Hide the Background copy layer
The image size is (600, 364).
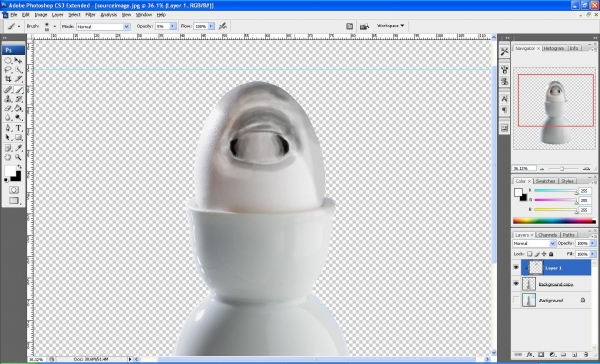[516, 284]
